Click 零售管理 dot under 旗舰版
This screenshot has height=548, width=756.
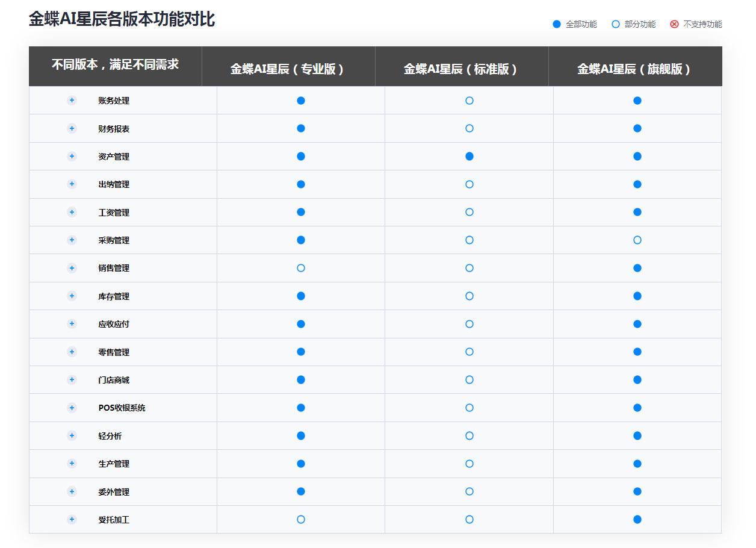point(637,352)
